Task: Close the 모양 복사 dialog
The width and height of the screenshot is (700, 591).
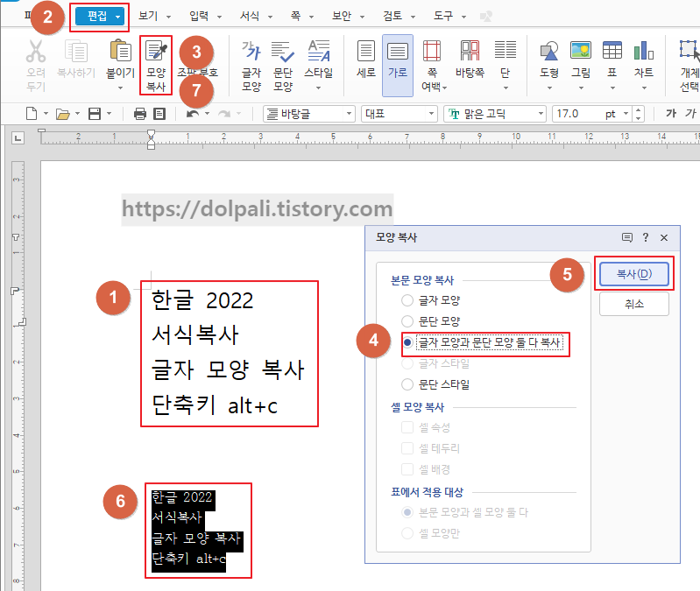Action: tap(664, 238)
